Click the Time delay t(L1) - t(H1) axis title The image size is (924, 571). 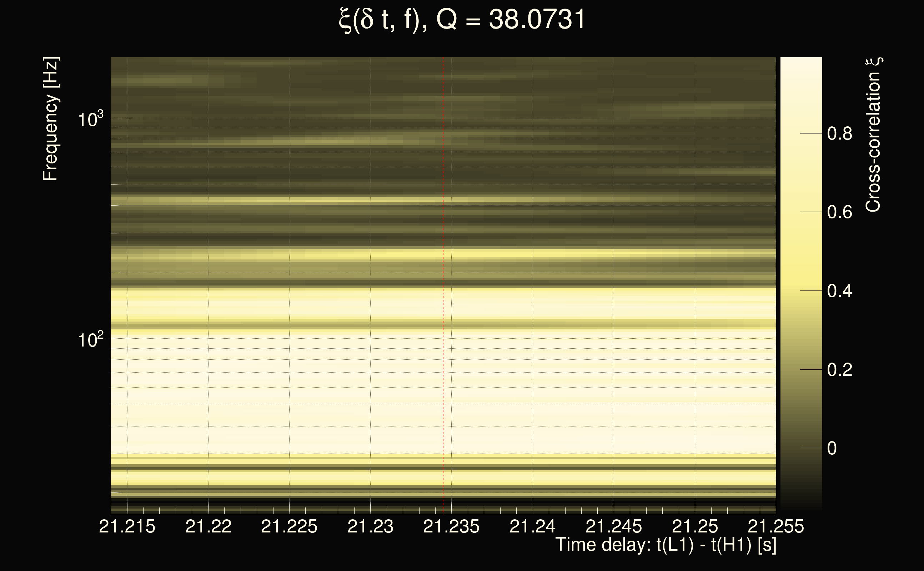pos(666,545)
